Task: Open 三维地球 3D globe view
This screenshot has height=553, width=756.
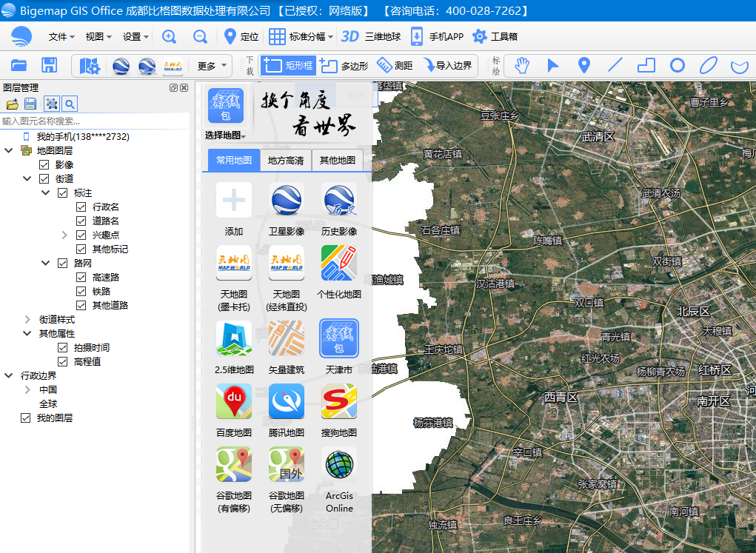Action: click(x=371, y=36)
